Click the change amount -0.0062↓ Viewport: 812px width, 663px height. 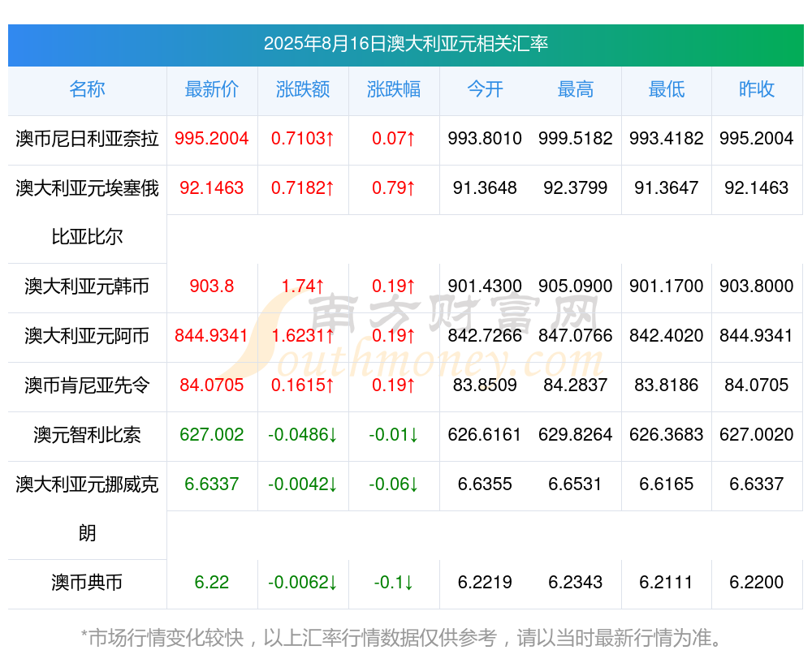(x=303, y=583)
